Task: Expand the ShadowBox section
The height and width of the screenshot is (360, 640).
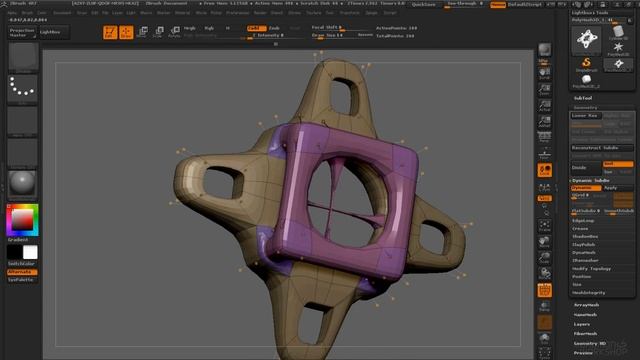Action: [585, 237]
